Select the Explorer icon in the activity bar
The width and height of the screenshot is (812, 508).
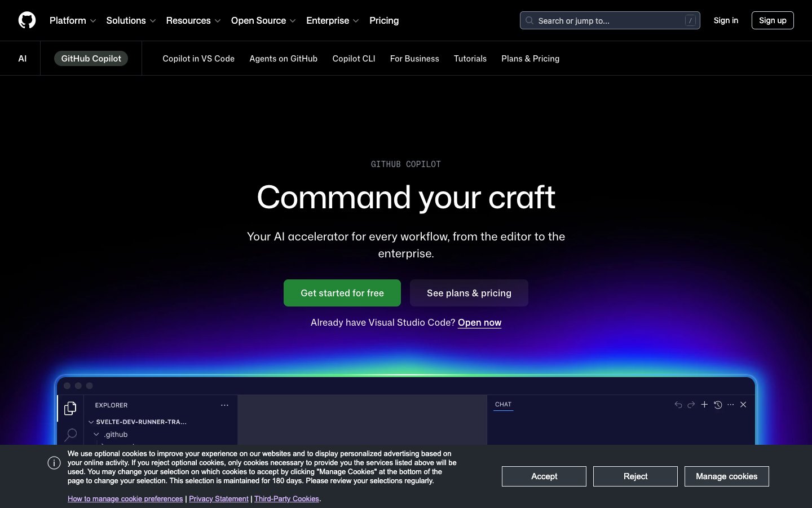point(70,408)
